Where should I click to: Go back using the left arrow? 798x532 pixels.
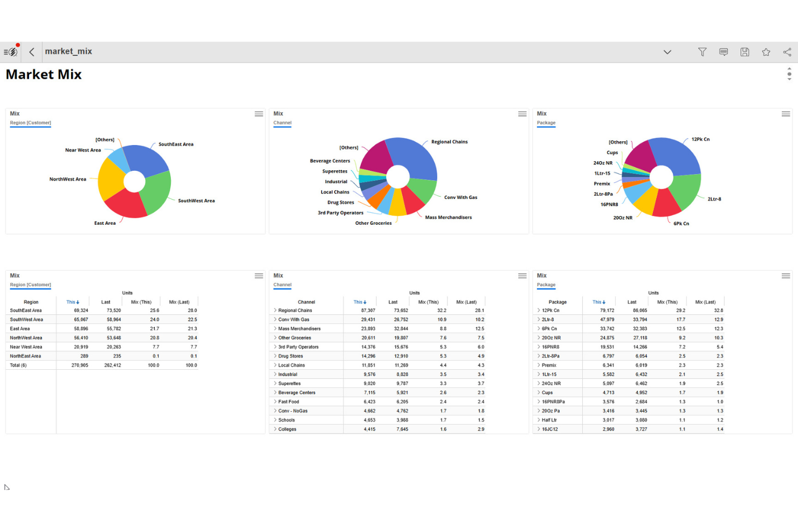tap(32, 52)
